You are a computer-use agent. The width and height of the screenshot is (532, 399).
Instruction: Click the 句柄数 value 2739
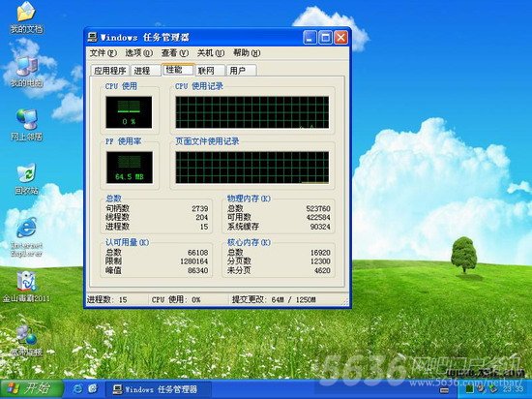pos(199,208)
